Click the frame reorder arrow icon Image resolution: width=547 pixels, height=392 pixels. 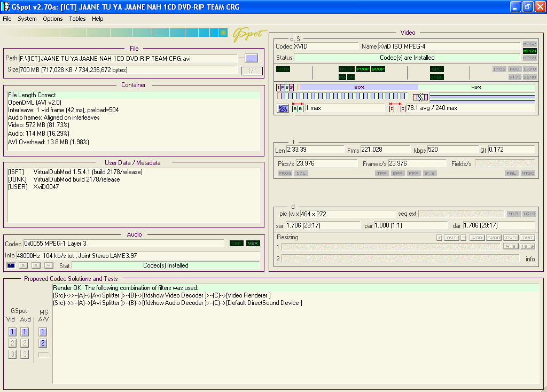coord(420,97)
